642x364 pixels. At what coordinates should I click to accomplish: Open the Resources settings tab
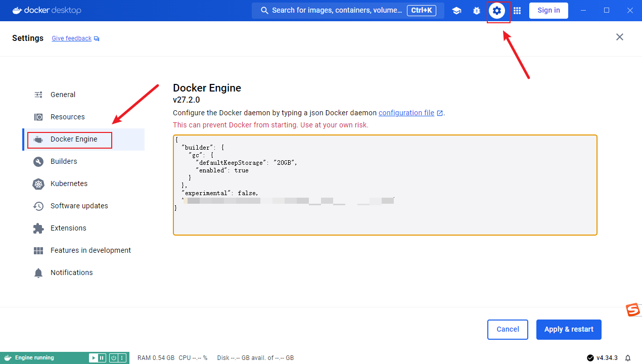click(83, 117)
